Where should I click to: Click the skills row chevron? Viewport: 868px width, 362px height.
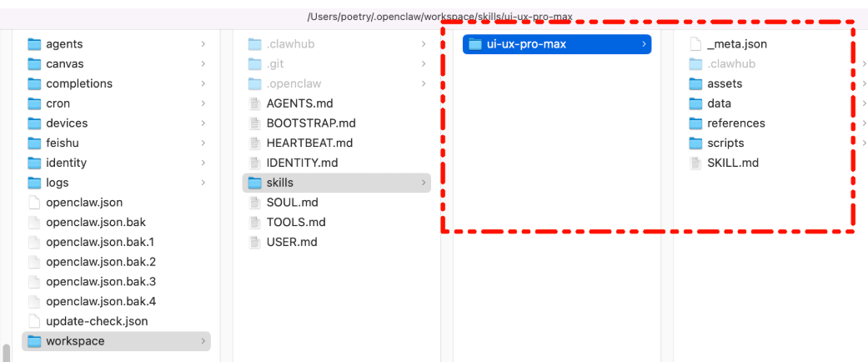pos(424,183)
